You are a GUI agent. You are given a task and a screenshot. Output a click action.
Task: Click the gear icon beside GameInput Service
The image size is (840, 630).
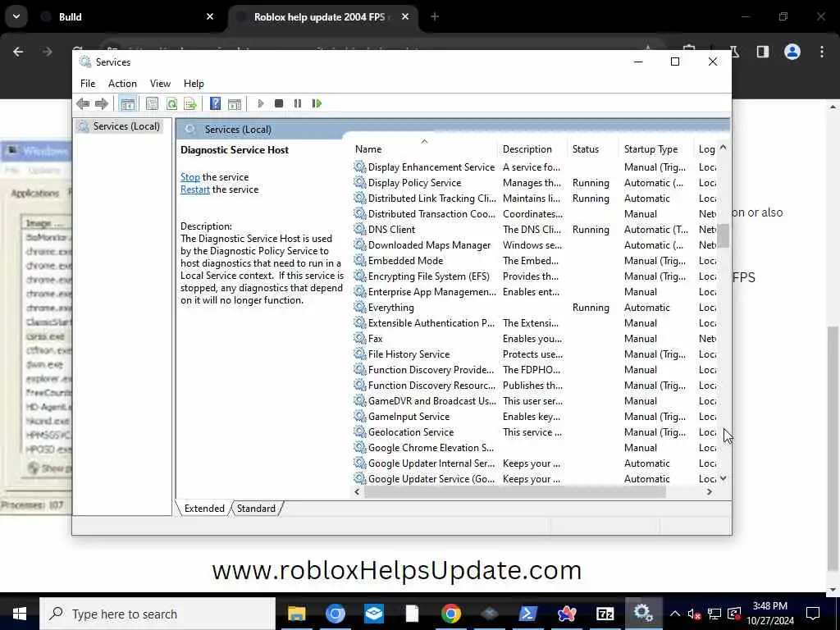coord(360,416)
